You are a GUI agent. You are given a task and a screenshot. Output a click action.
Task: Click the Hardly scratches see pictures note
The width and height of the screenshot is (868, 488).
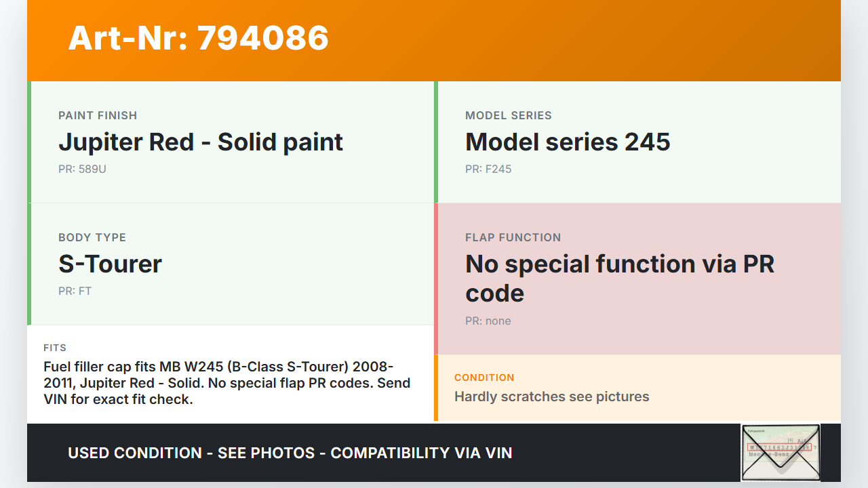point(552,397)
